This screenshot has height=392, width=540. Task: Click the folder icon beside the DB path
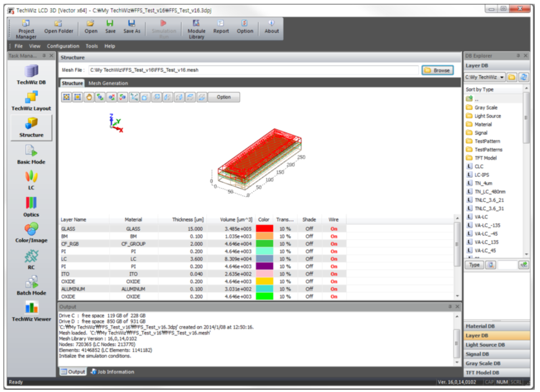(x=512, y=77)
